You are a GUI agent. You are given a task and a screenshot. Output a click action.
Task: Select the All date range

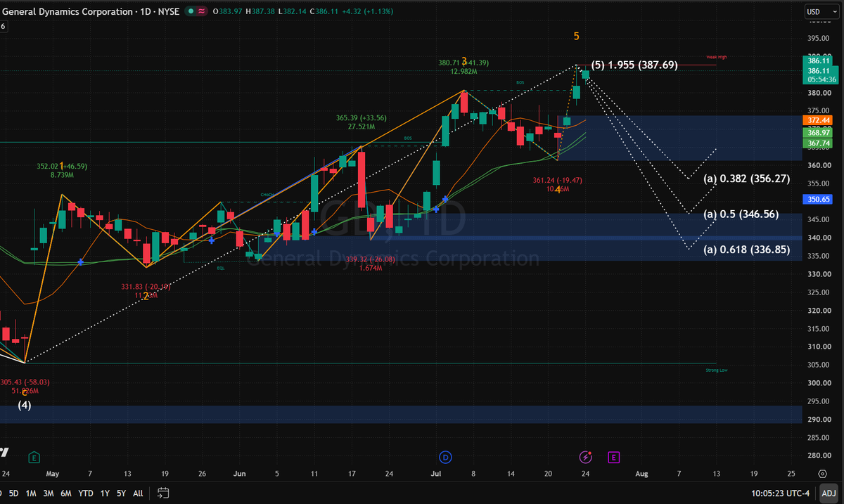click(139, 493)
